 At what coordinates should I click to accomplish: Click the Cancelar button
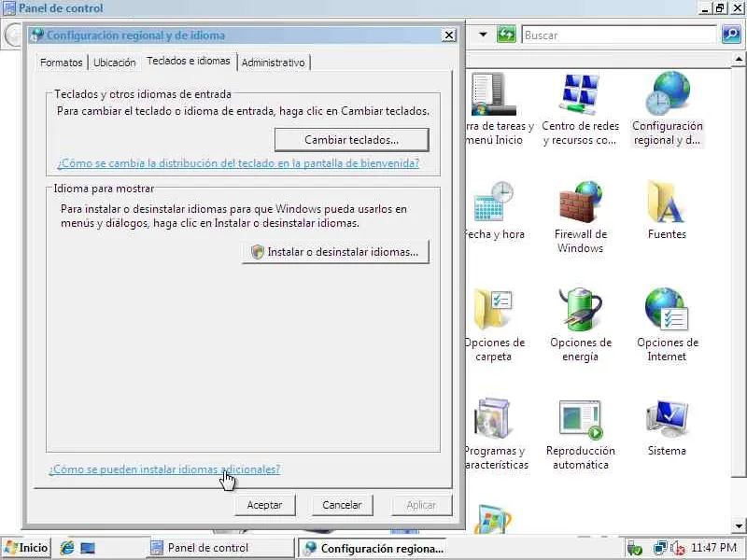coord(342,505)
